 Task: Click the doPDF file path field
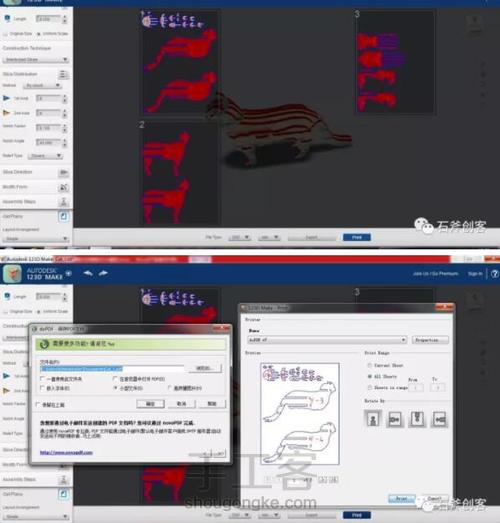tap(112, 369)
